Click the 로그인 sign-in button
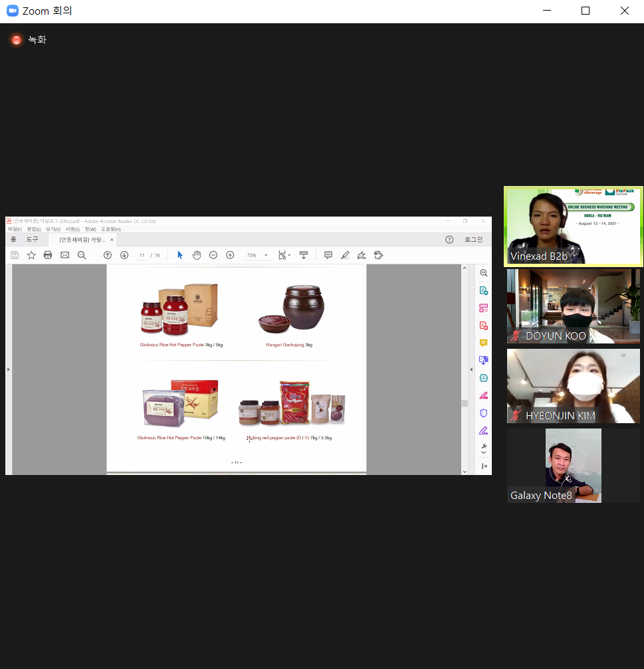Image resolution: width=644 pixels, height=669 pixels. (x=473, y=239)
